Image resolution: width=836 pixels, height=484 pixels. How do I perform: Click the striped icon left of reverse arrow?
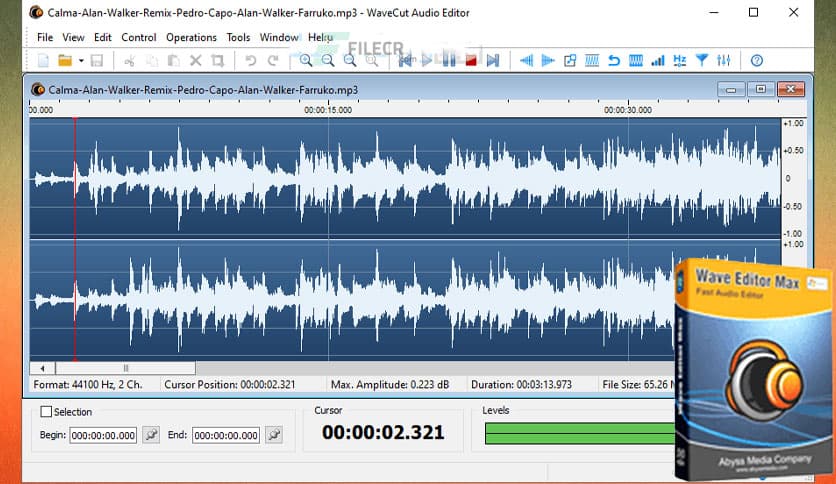click(592, 60)
